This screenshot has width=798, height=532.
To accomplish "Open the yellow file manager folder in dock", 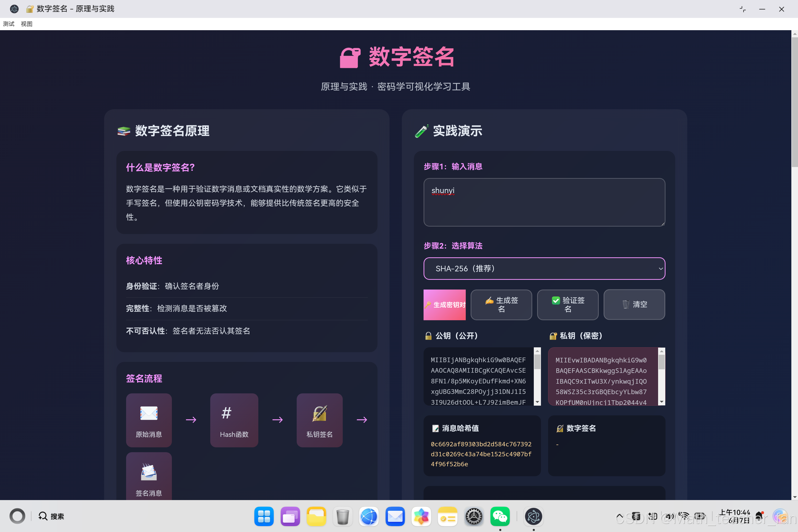I will click(316, 516).
